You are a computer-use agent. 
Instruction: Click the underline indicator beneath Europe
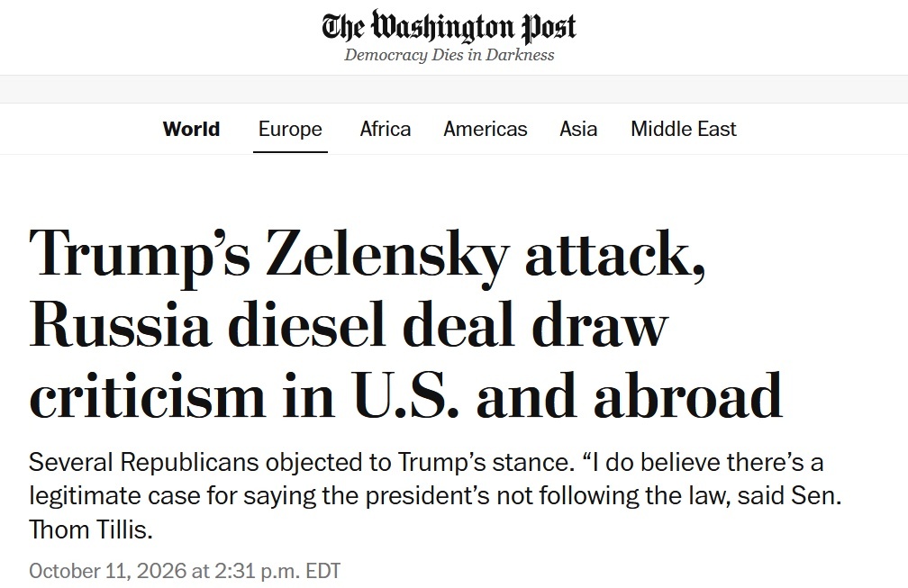pyautogui.click(x=290, y=151)
